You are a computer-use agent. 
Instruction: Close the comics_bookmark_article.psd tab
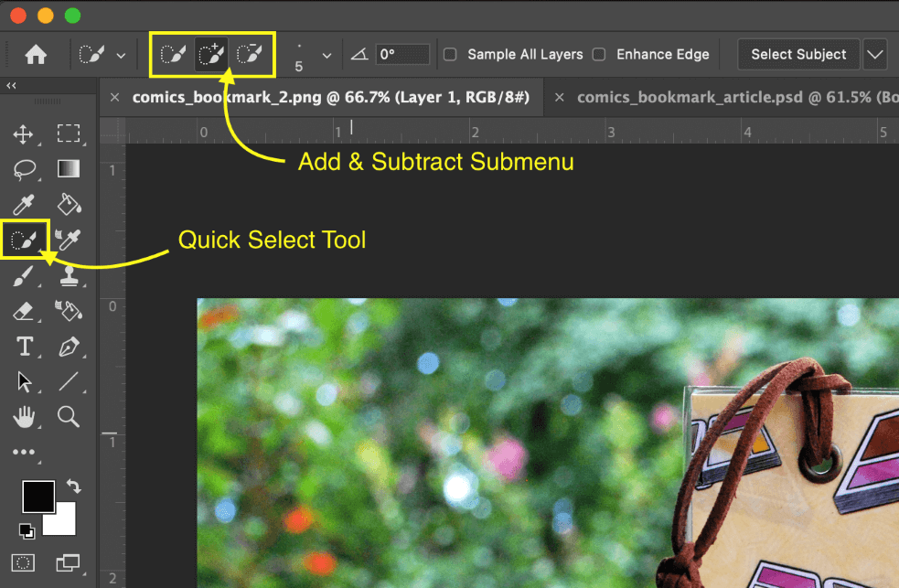click(560, 98)
